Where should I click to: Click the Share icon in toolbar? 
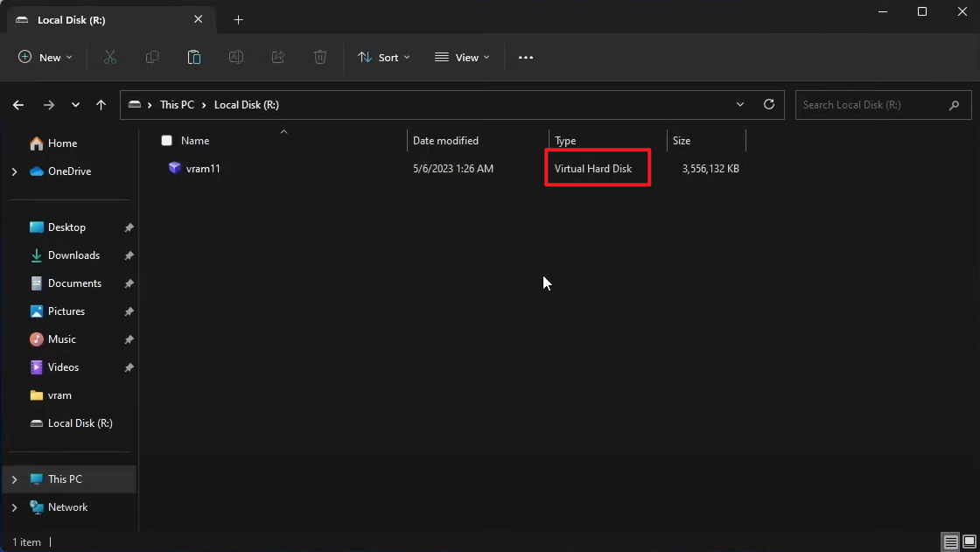(278, 57)
